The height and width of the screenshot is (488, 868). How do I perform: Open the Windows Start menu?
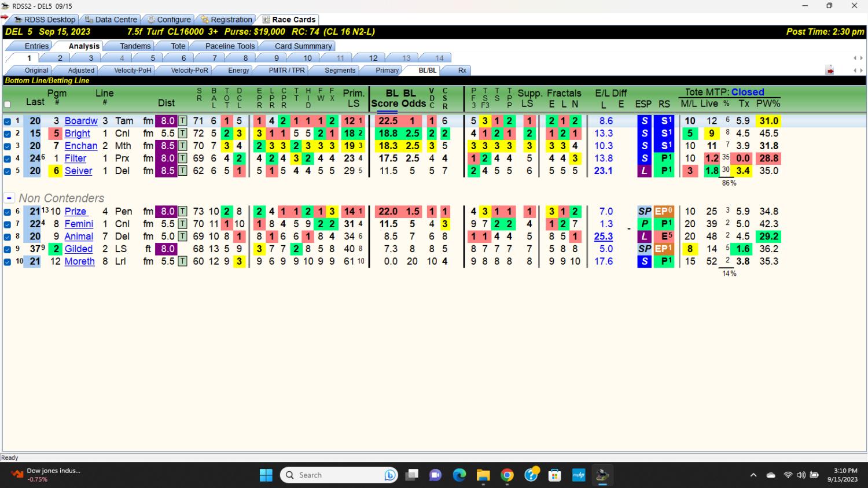pyautogui.click(x=266, y=475)
